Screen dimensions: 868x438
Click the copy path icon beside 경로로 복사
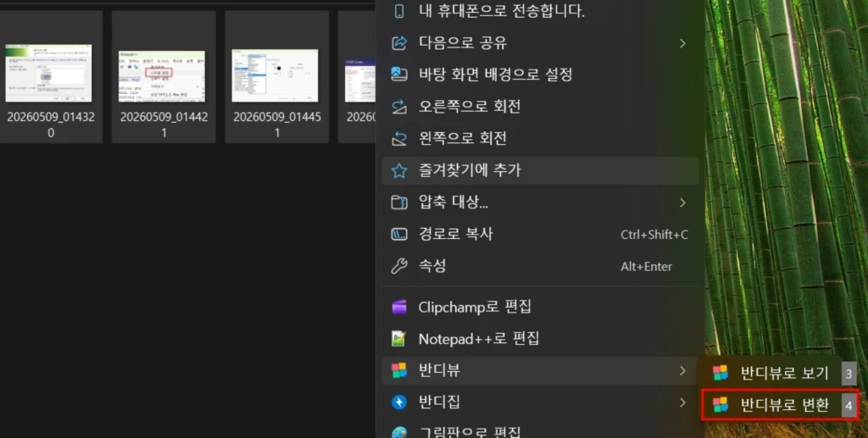click(x=399, y=234)
